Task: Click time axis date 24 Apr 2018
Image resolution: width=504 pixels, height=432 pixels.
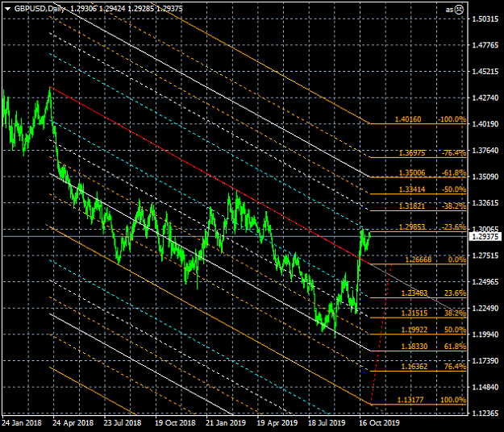Action: (73, 423)
